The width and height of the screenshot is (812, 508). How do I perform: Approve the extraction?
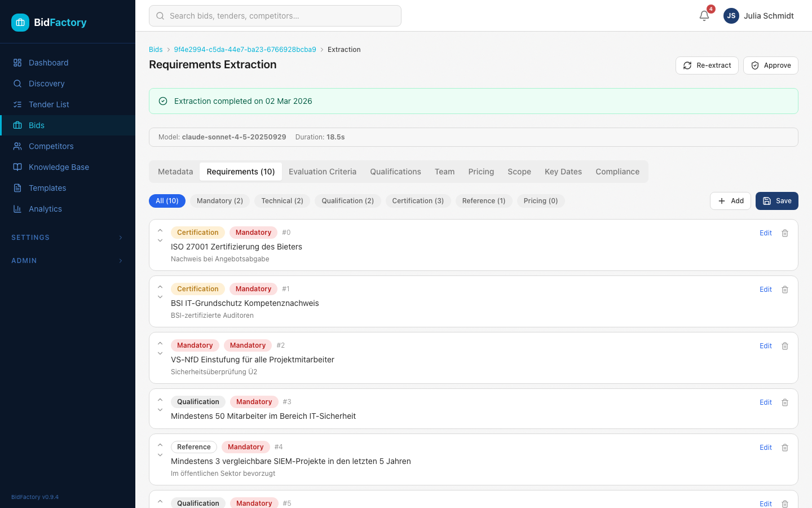[x=771, y=65]
